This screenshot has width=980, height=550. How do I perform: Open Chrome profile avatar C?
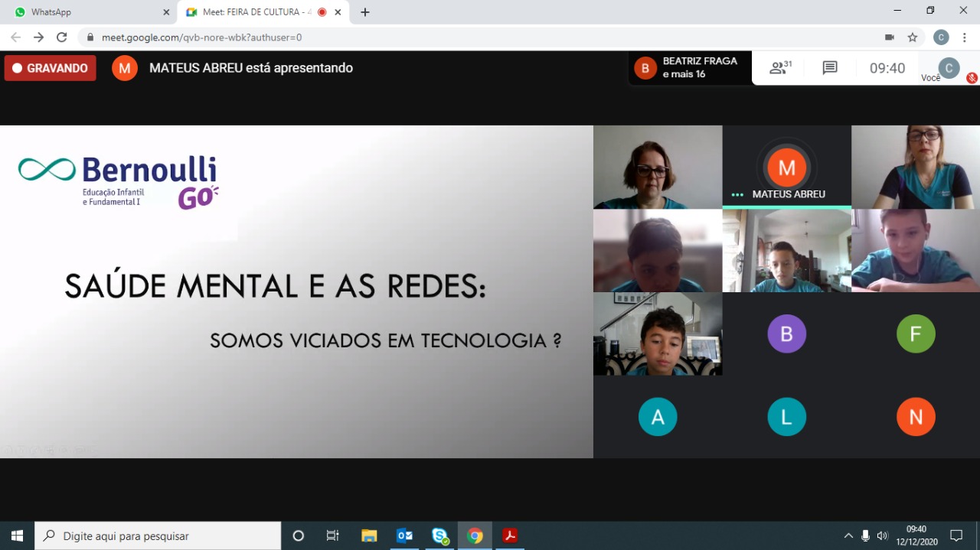click(941, 37)
